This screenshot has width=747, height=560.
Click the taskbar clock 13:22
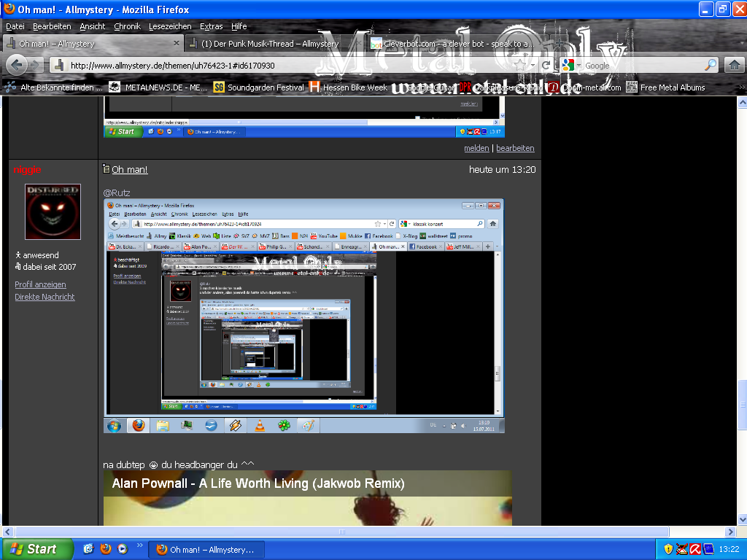pos(729,549)
